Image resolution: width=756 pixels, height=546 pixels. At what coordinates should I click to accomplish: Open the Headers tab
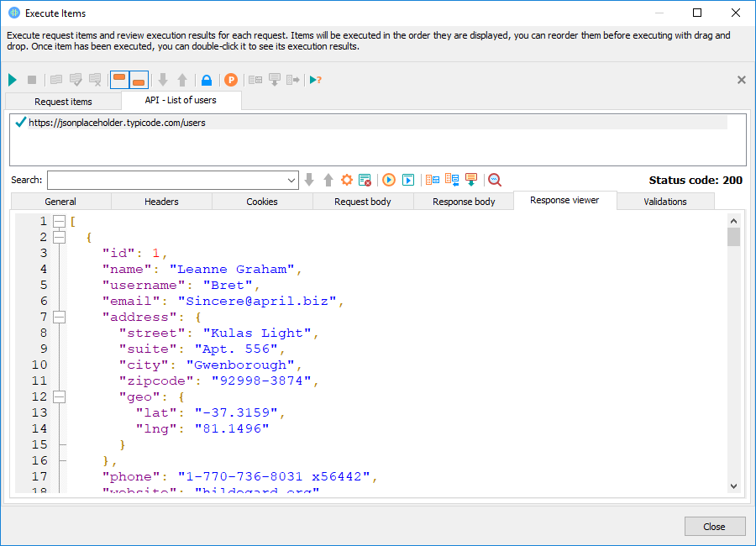pos(161,201)
